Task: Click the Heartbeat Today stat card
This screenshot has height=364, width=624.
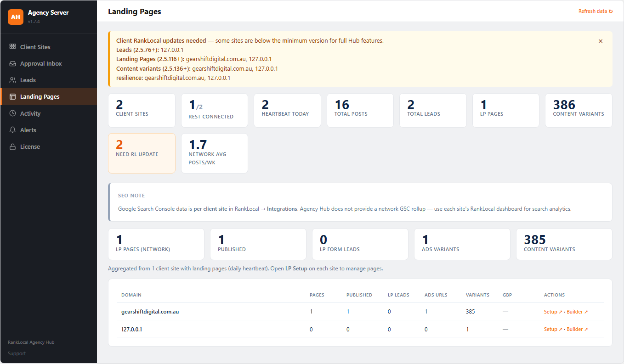Action: (x=287, y=110)
